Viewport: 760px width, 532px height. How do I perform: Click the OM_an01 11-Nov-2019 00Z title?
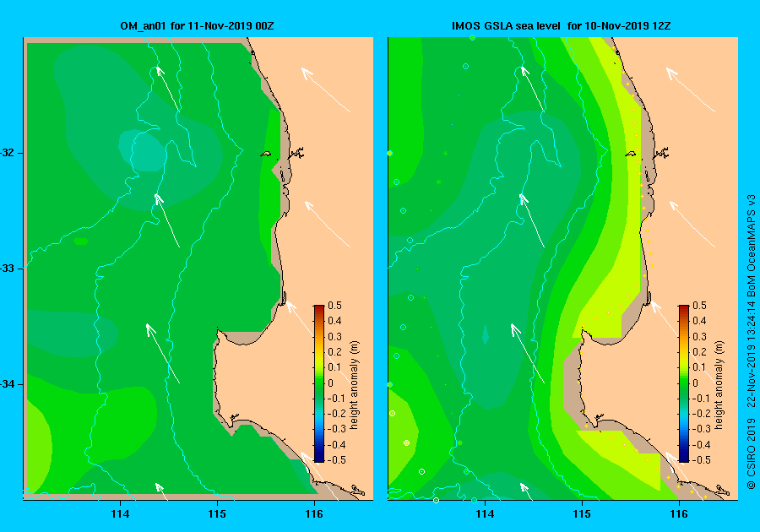197,26
